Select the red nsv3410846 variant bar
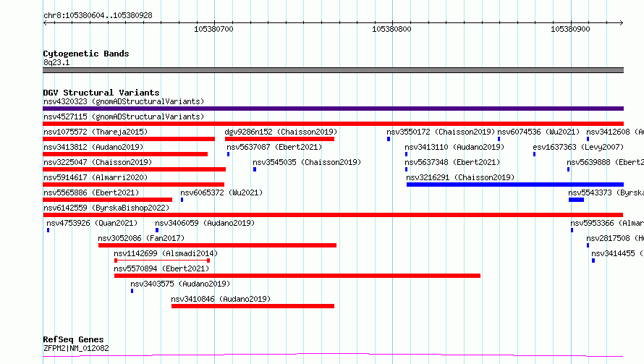This screenshot has height=364, width=644. (253, 306)
